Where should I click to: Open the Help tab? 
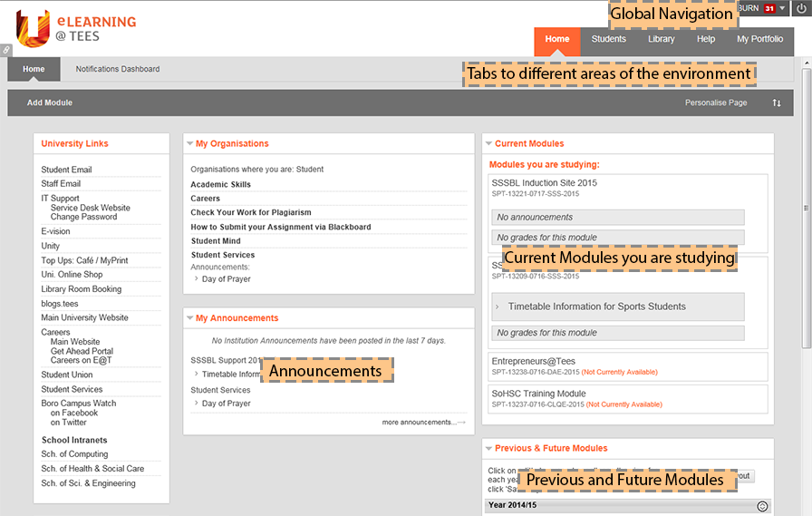[x=706, y=39]
